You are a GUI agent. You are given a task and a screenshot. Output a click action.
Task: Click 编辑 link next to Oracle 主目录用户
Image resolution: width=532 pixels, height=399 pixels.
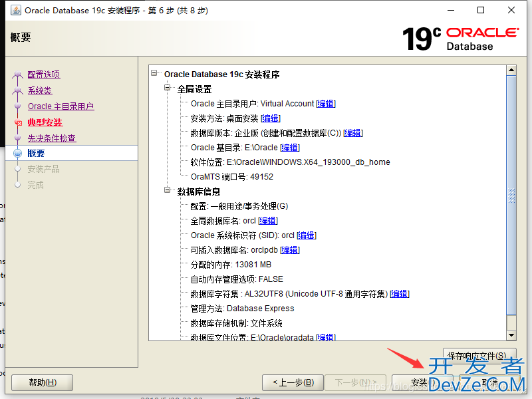click(x=326, y=104)
